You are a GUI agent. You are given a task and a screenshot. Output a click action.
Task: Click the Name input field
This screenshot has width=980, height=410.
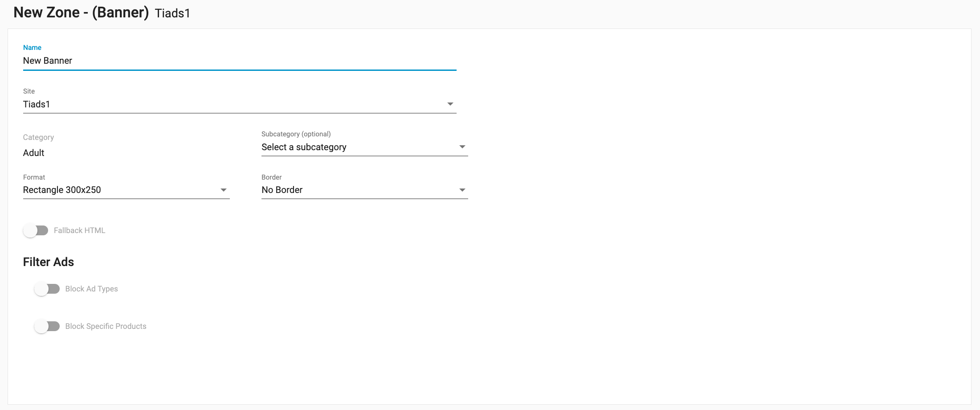(x=239, y=61)
